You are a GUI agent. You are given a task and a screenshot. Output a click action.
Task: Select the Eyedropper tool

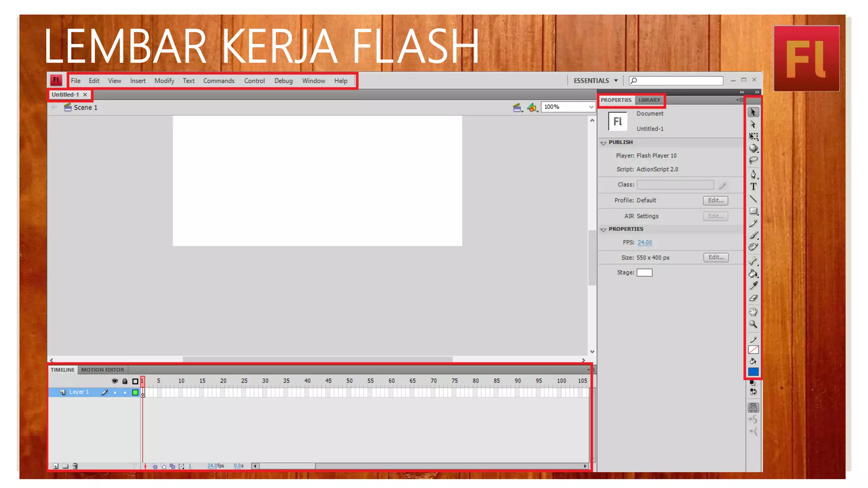pos(753,286)
